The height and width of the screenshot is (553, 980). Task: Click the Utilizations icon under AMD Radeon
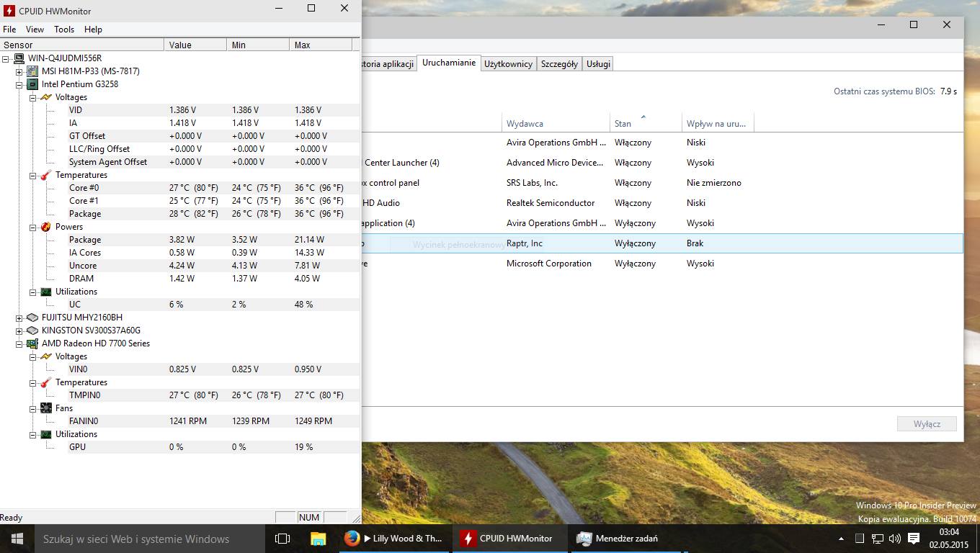[x=46, y=434]
